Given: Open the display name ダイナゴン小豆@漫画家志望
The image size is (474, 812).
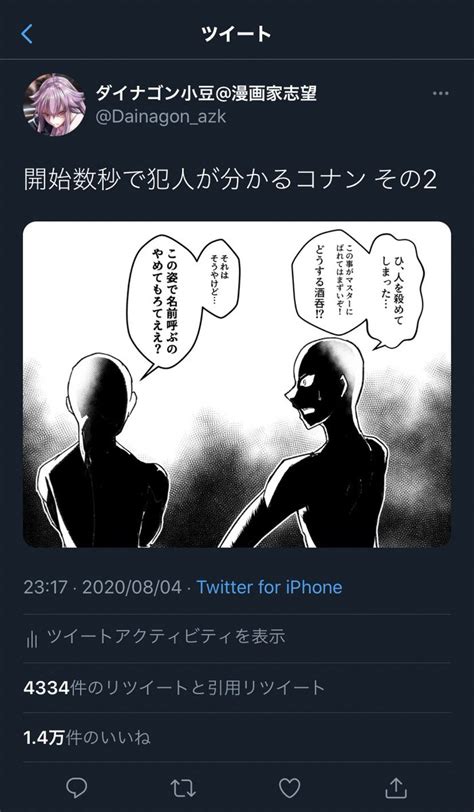Looking at the screenshot, I should point(206,94).
